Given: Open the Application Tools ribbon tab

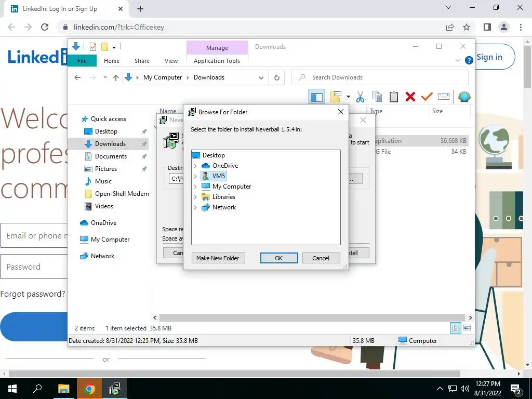Looking at the screenshot, I should click(x=217, y=61).
